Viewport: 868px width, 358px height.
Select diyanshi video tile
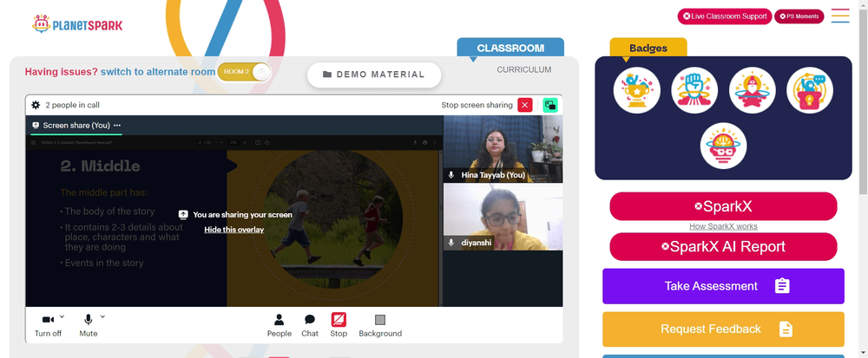[503, 217]
